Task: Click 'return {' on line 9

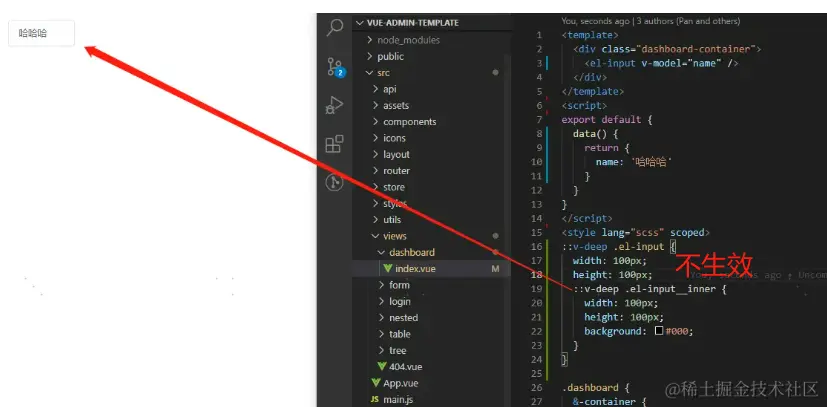Action: [607, 148]
